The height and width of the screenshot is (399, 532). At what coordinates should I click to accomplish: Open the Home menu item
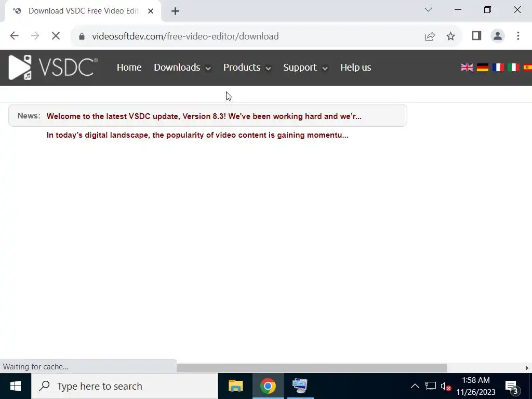pos(129,67)
